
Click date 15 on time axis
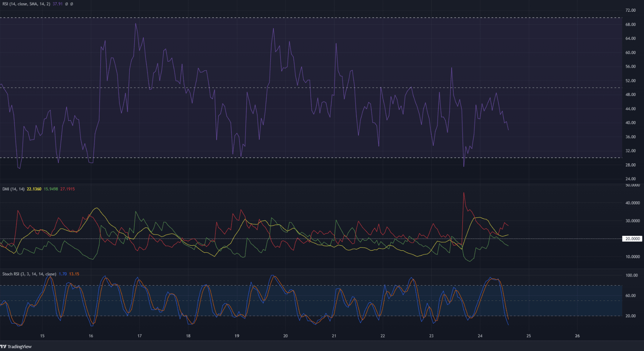click(x=42, y=336)
